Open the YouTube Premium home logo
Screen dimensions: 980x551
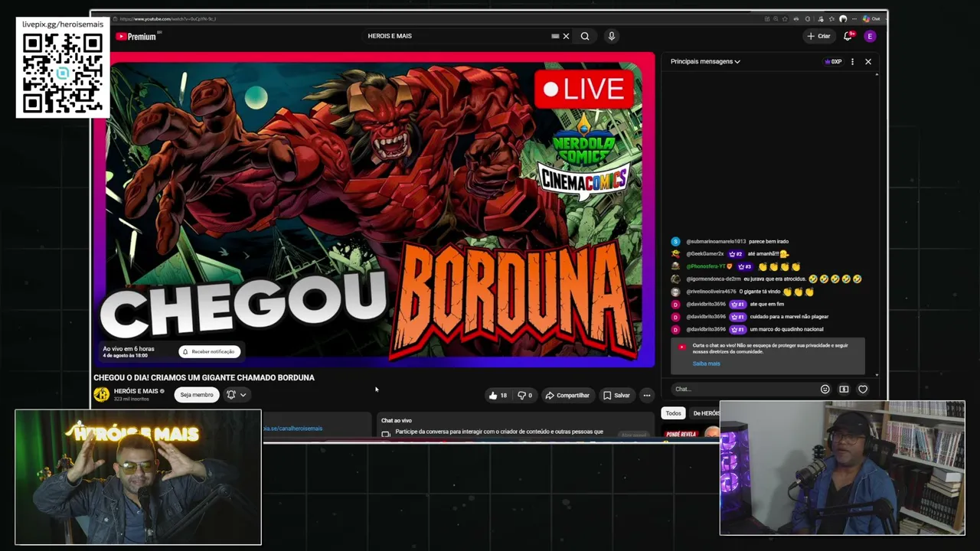click(136, 36)
